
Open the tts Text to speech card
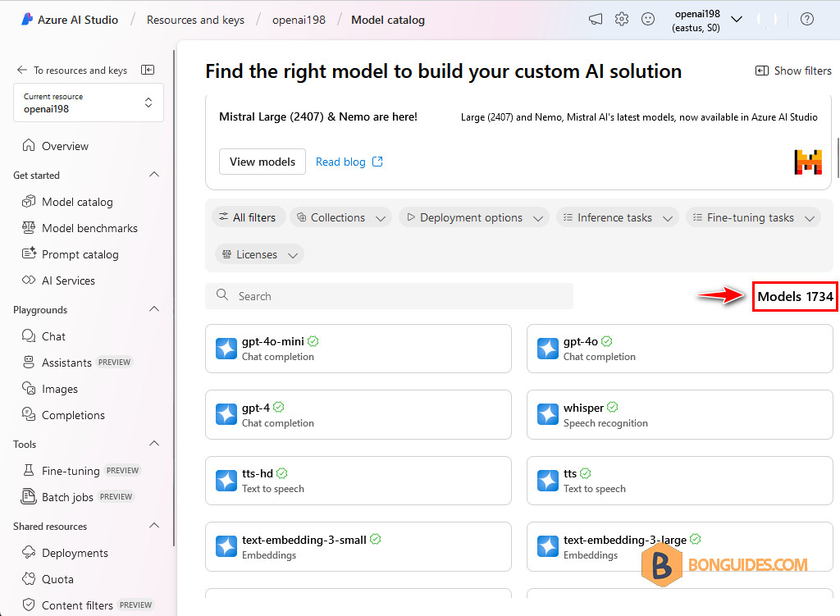pos(679,481)
